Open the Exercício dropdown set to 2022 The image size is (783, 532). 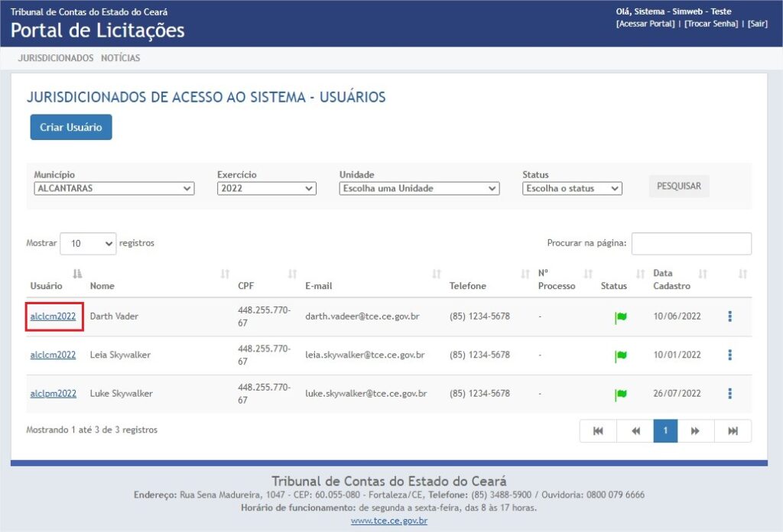[x=267, y=188]
